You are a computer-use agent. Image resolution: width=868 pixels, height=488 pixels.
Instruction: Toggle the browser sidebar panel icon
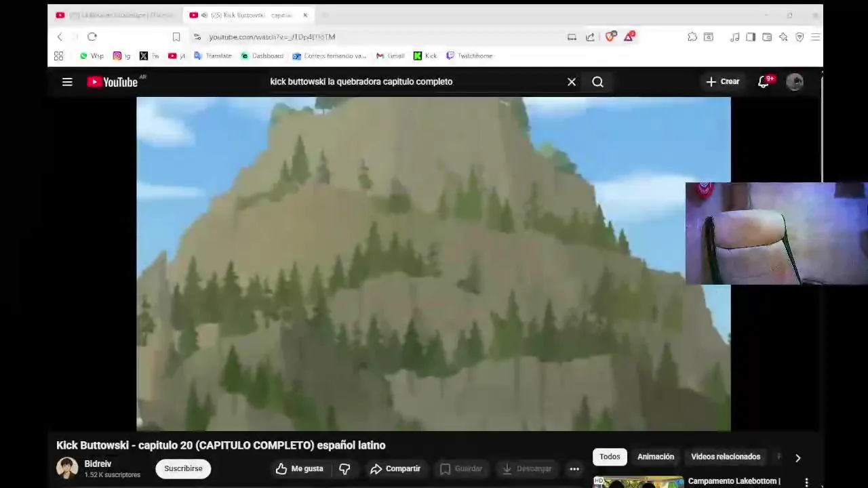[x=751, y=37]
